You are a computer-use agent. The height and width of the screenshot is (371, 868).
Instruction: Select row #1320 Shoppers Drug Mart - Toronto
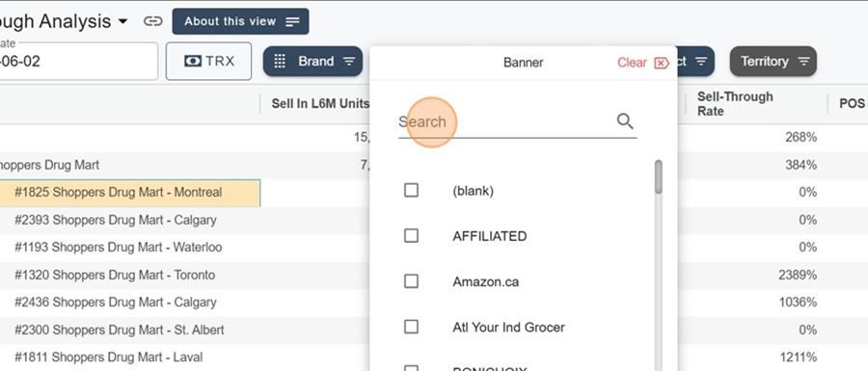[x=115, y=275]
